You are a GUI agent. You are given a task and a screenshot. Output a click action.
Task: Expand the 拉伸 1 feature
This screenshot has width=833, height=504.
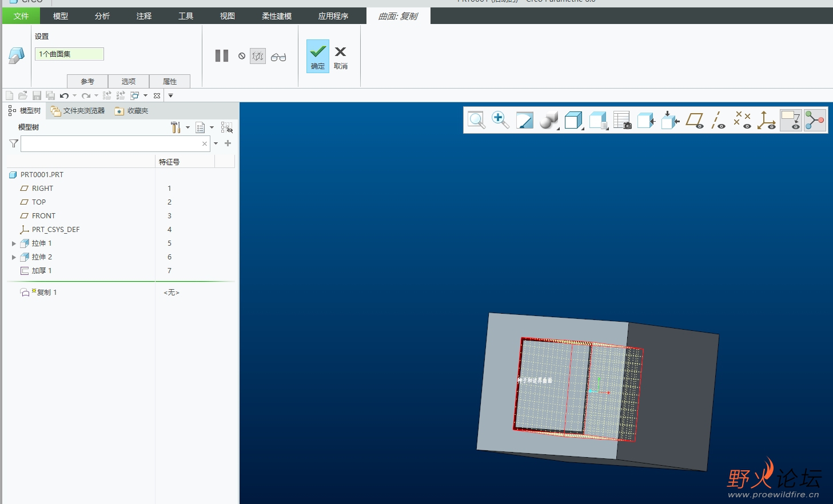(14, 243)
